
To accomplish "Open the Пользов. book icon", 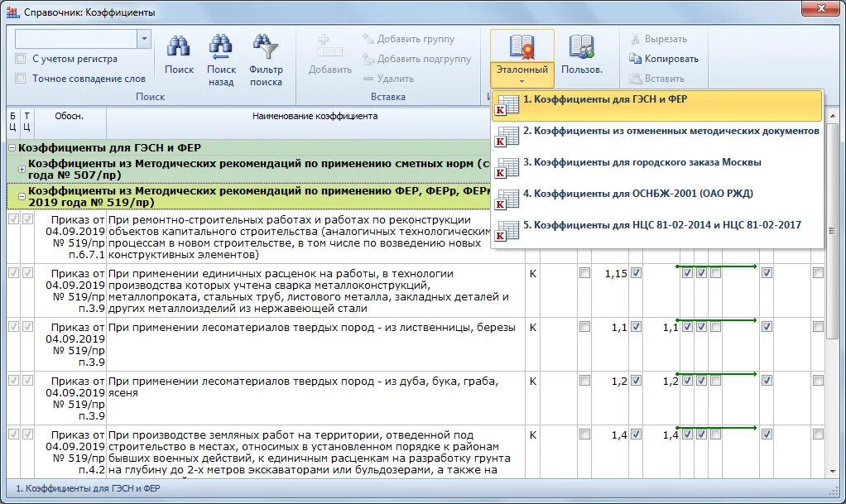I will click(581, 47).
